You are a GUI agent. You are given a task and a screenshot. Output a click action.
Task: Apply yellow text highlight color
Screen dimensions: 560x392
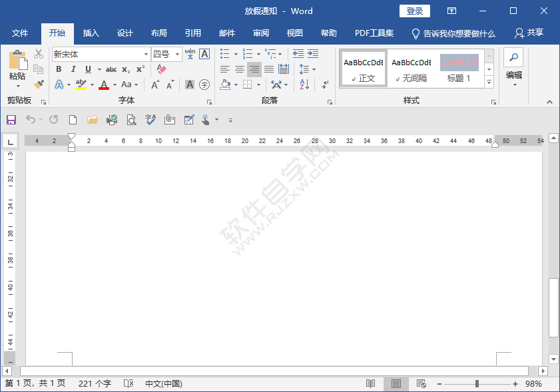(80, 83)
